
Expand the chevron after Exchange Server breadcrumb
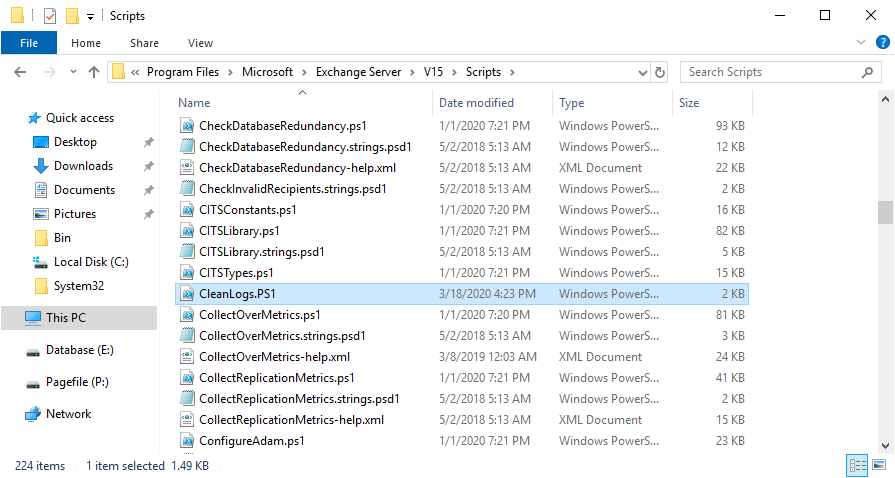412,73
